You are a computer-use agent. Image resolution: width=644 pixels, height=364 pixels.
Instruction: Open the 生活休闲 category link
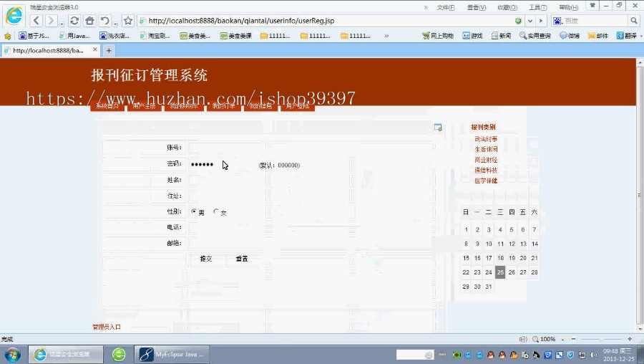pyautogui.click(x=486, y=149)
